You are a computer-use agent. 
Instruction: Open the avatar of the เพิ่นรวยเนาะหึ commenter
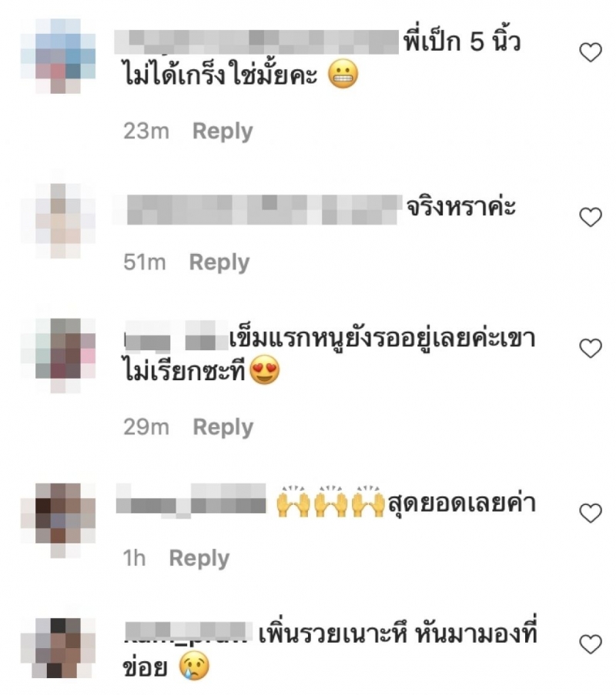click(x=58, y=647)
